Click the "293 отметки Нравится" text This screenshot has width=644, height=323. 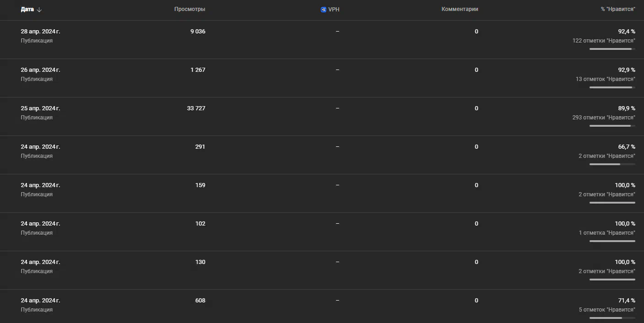604,118
